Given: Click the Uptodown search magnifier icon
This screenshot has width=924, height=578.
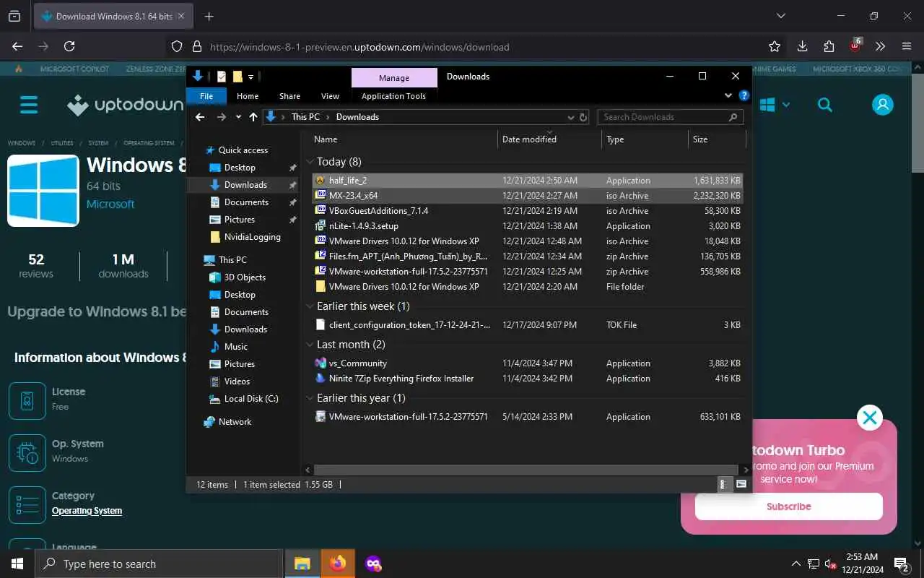Looking at the screenshot, I should coord(824,105).
